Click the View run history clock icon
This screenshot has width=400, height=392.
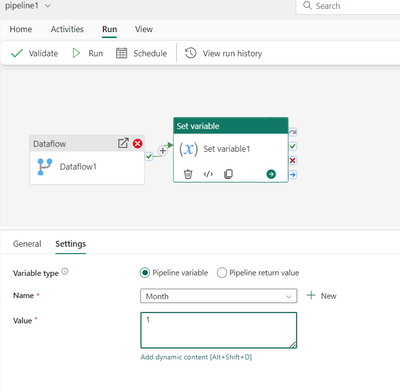click(191, 53)
